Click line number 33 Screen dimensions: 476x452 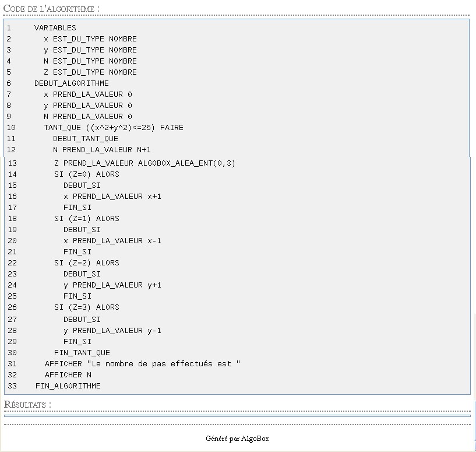tap(12, 386)
